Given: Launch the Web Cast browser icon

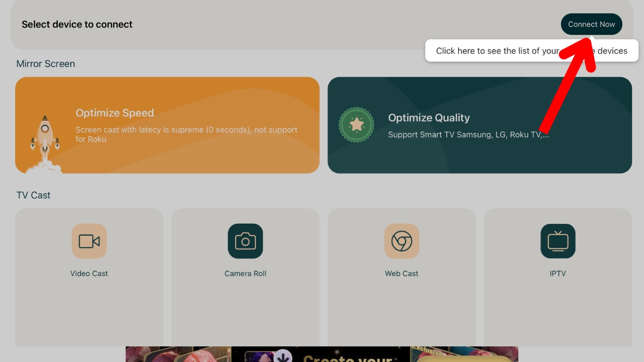Looking at the screenshot, I should point(401,241).
